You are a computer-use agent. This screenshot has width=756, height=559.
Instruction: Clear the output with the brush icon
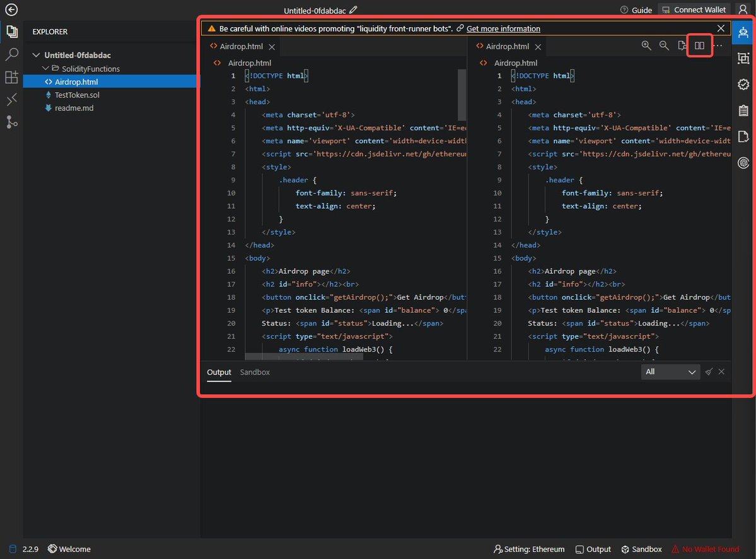click(x=708, y=372)
